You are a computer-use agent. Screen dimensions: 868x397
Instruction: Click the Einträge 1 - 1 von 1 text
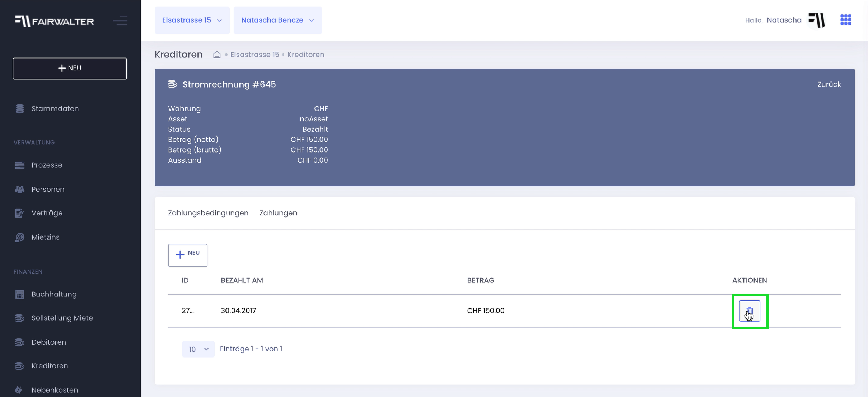[x=251, y=349]
